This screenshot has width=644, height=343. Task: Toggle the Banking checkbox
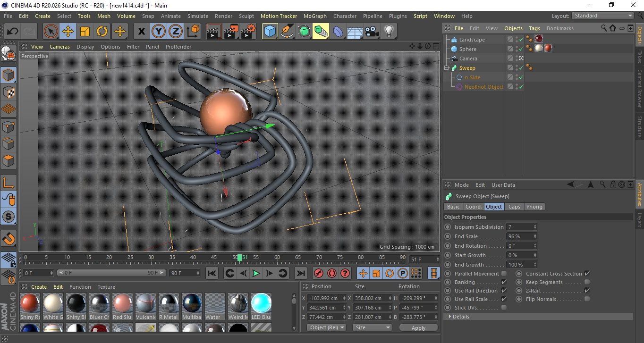point(504,282)
